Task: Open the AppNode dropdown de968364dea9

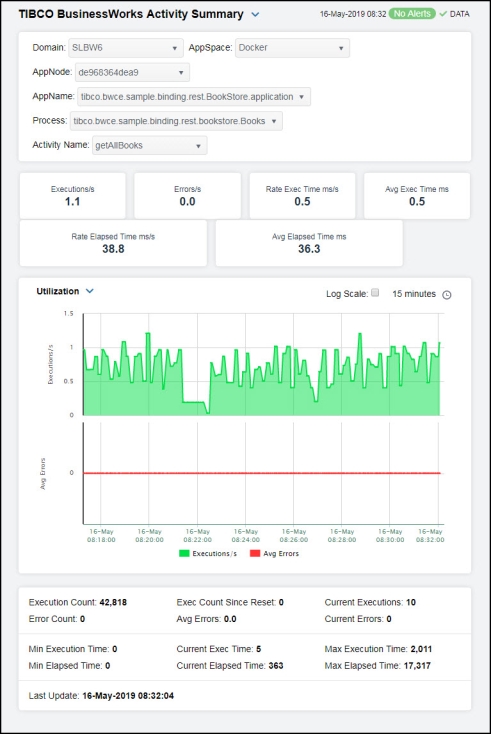Action: (x=132, y=73)
